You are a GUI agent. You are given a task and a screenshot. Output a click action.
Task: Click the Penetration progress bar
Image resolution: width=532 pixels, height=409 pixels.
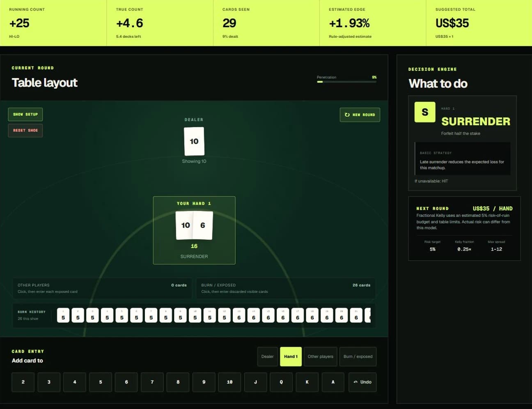[346, 82]
